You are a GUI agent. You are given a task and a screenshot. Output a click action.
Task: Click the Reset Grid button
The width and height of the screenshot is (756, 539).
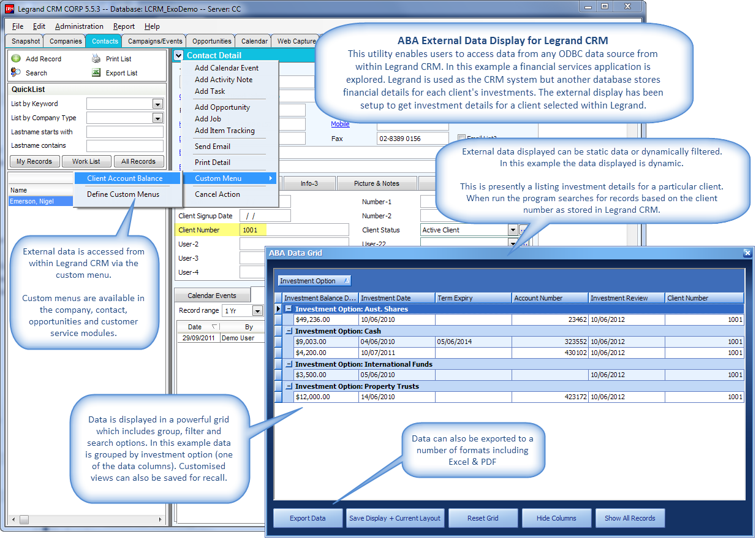pyautogui.click(x=483, y=518)
